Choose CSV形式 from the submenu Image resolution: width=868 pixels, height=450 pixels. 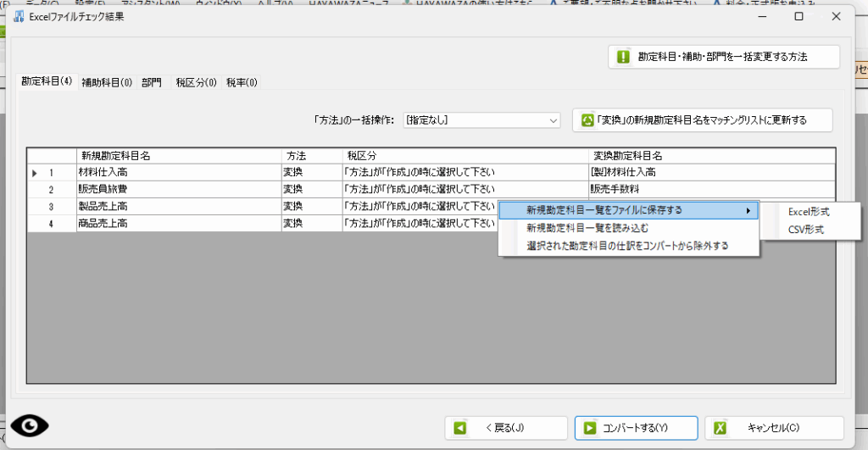click(x=805, y=229)
